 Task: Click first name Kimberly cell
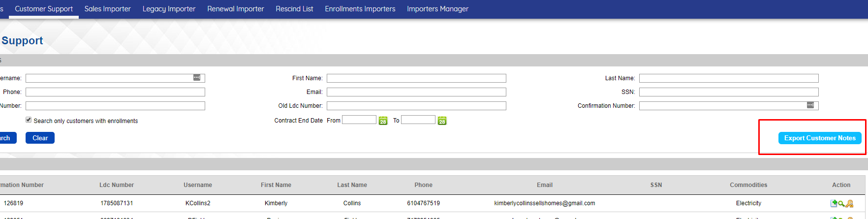pyautogui.click(x=276, y=203)
